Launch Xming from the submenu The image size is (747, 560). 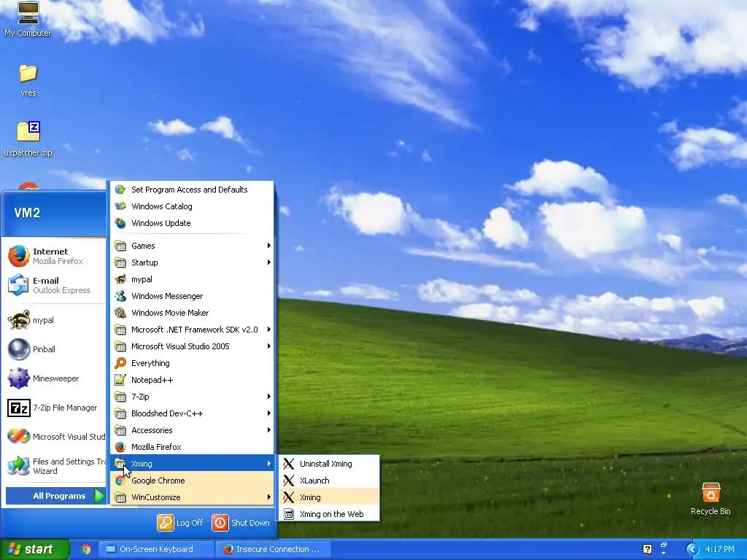pos(329,497)
